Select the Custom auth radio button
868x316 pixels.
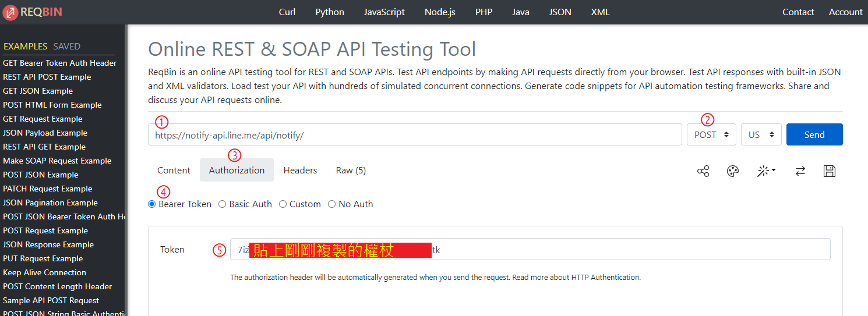click(283, 204)
